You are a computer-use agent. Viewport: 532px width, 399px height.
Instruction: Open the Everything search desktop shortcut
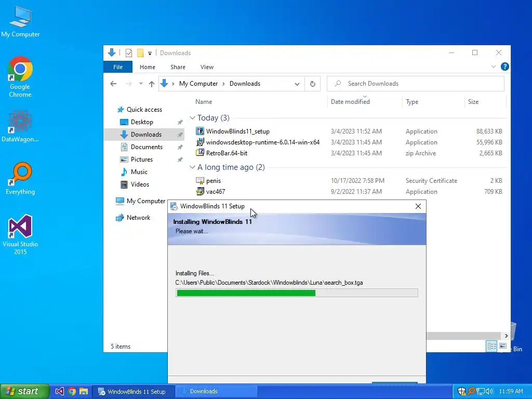[20, 179]
